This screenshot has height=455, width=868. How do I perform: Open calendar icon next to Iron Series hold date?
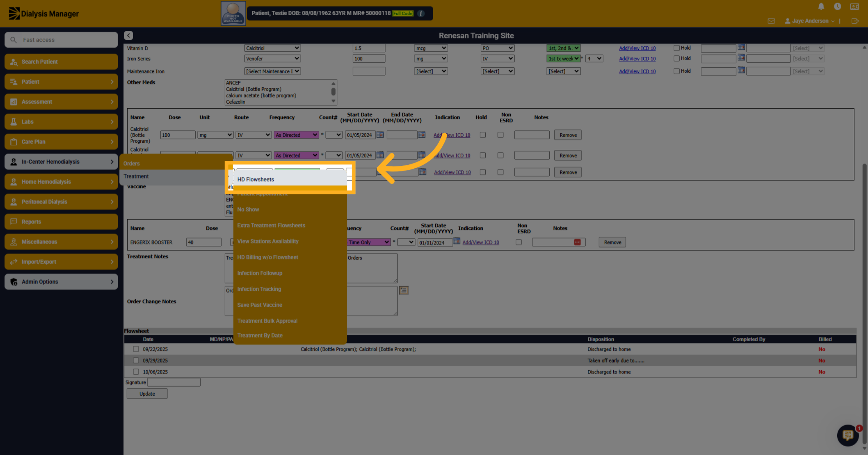click(x=741, y=58)
